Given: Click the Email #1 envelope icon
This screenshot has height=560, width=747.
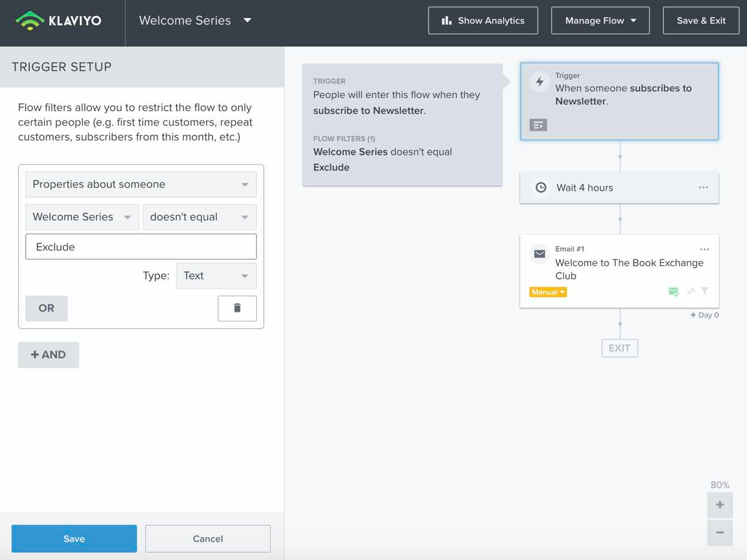Looking at the screenshot, I should (x=540, y=254).
